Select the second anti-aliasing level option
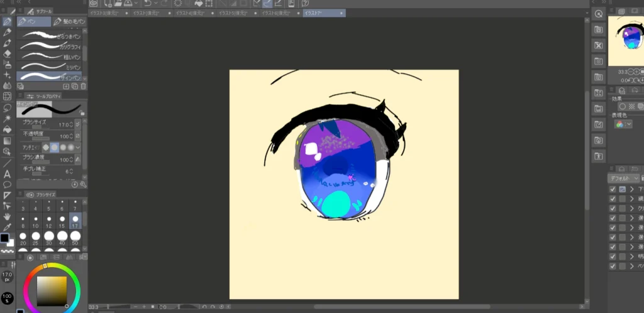This screenshot has height=313, width=644. pyautogui.click(x=54, y=147)
